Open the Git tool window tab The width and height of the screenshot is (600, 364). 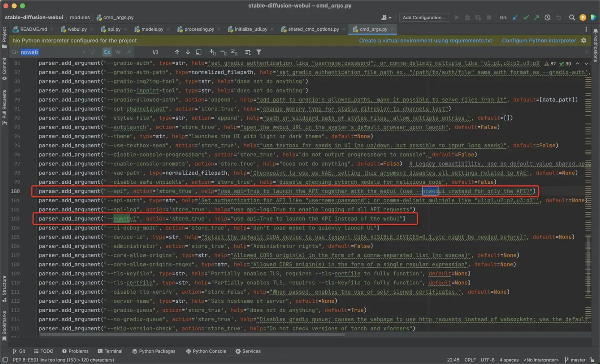click(19, 351)
